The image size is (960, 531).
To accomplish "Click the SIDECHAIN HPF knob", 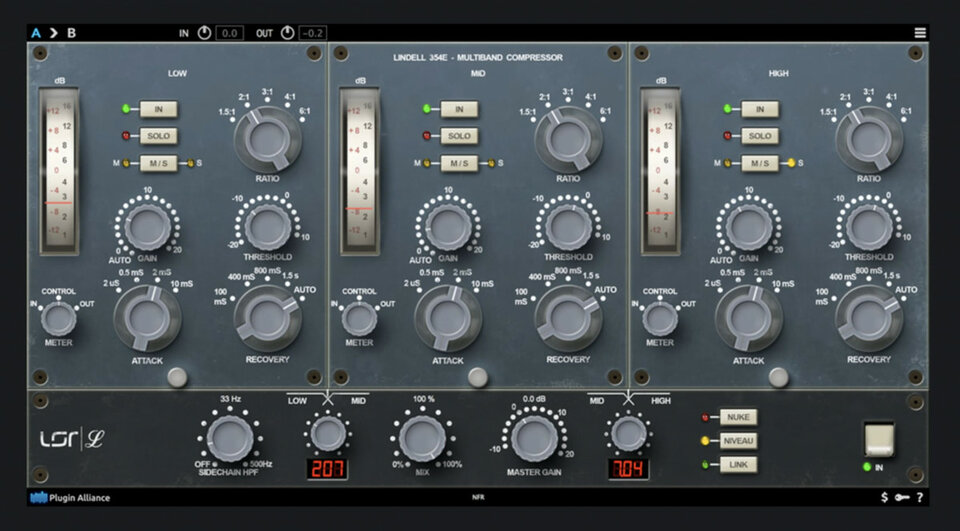I will coord(230,439).
